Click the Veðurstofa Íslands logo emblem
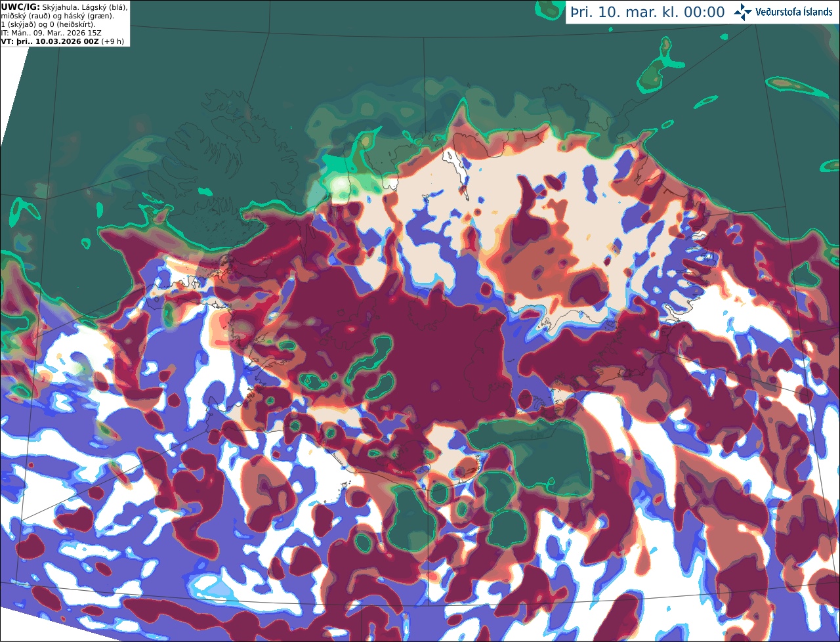The height and width of the screenshot is (642, 840). 743,12
